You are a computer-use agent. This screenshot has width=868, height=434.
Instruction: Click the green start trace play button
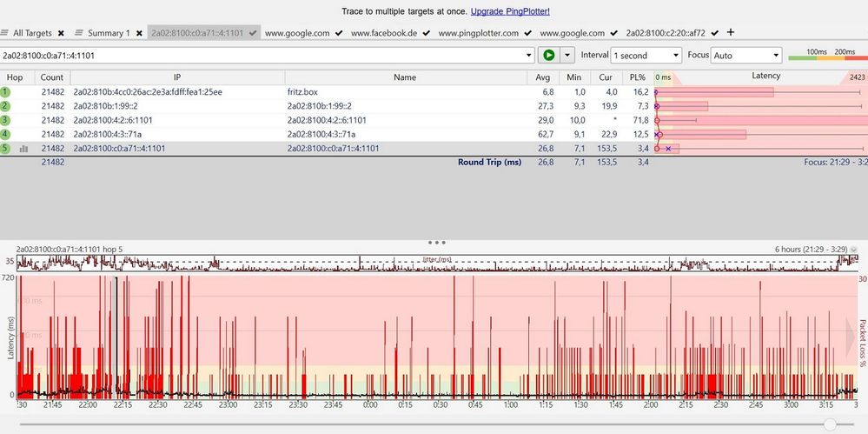548,55
